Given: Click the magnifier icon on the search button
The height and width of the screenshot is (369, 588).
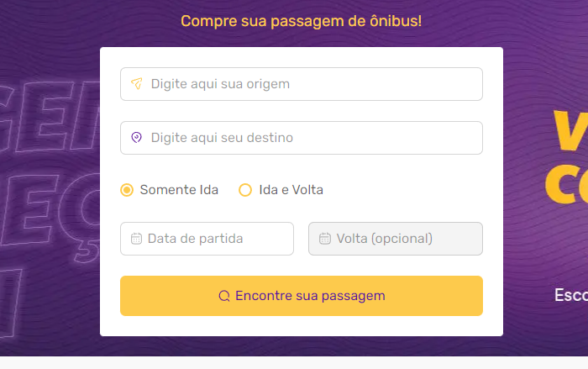Looking at the screenshot, I should tap(224, 296).
